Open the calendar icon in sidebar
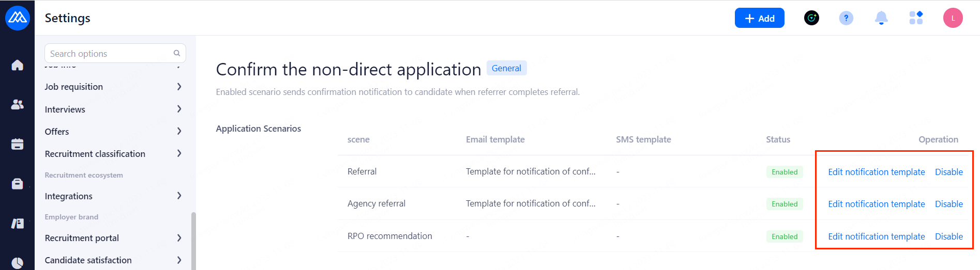Screen dimensions: 980x270 tap(17, 144)
